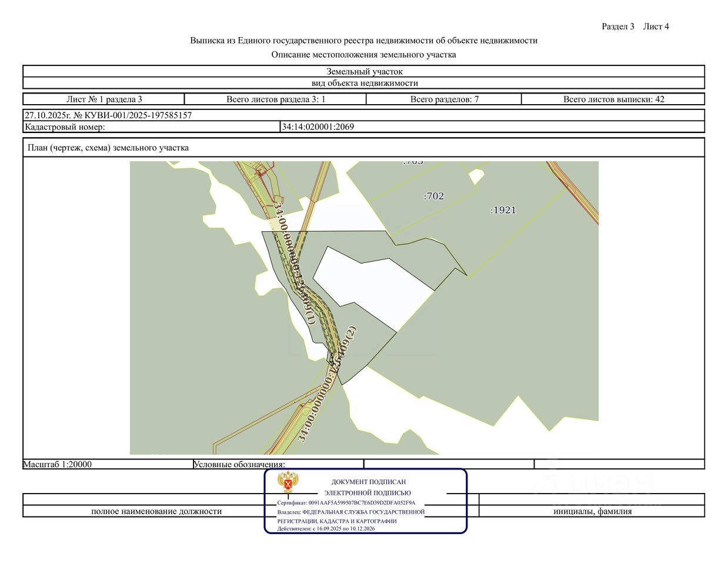Click the Russian coat of arms emblem
Viewport: 728px width, 563px height.
288,482
